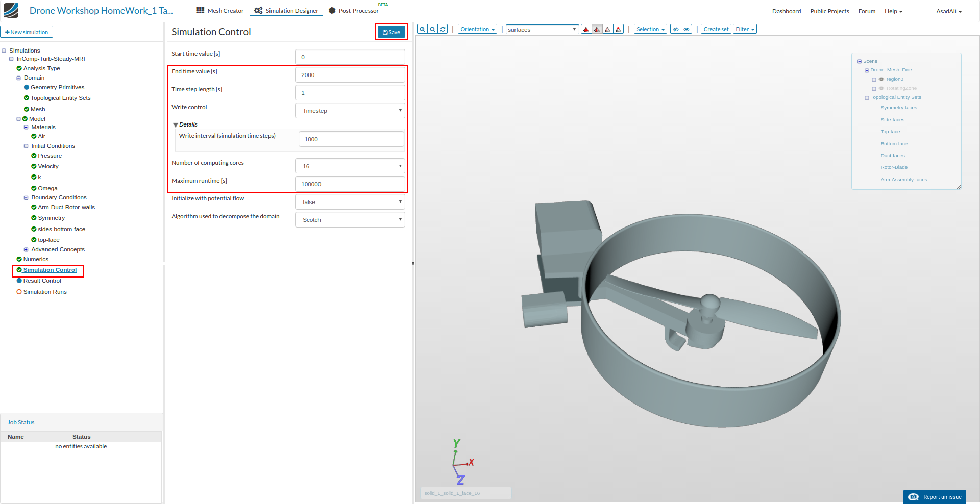Open the Number of computing cores dropdown
The width and height of the screenshot is (980, 504).
(350, 166)
